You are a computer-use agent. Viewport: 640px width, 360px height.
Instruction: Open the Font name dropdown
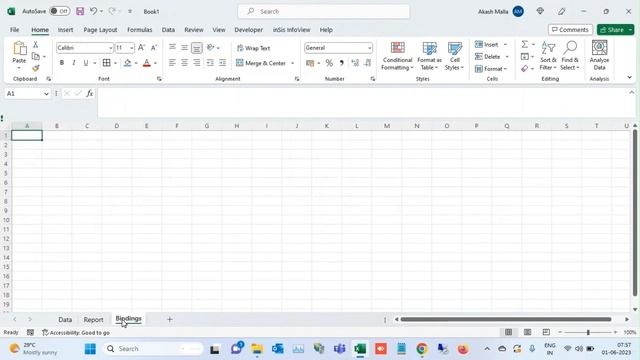[x=110, y=48]
